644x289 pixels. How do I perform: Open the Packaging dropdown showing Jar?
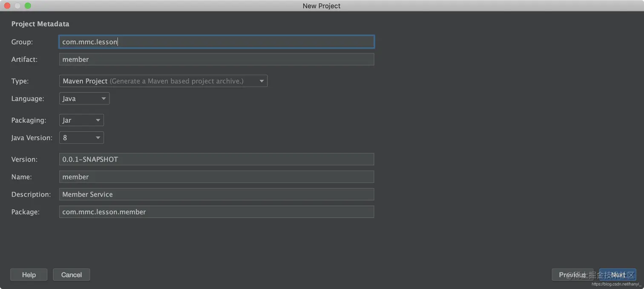pyautogui.click(x=81, y=120)
